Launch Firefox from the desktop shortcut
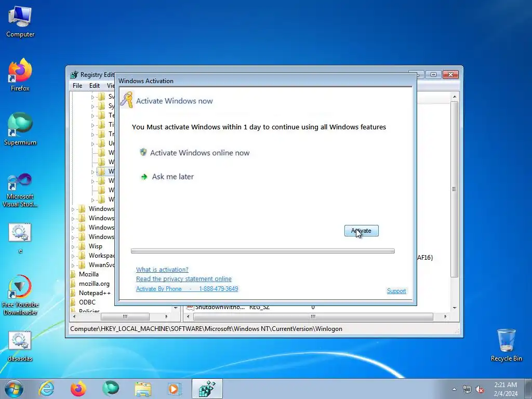The width and height of the screenshot is (532, 399). pyautogui.click(x=20, y=75)
